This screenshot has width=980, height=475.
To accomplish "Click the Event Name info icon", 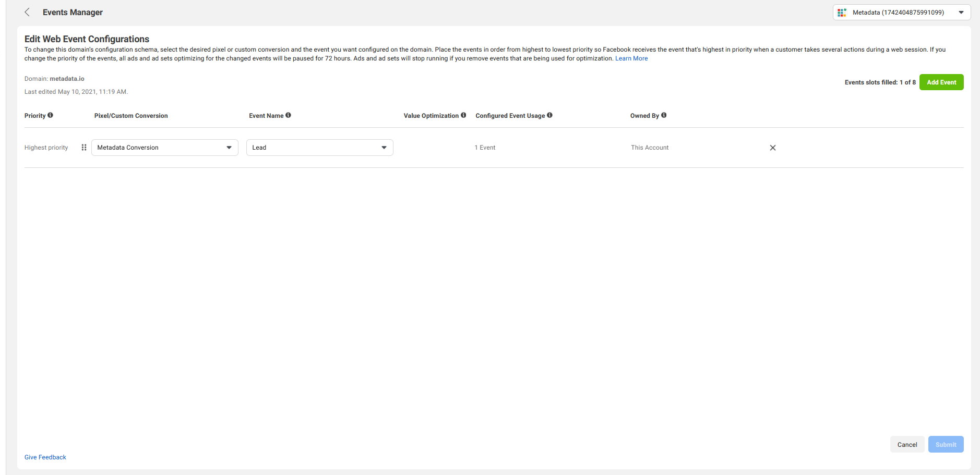I will 289,115.
